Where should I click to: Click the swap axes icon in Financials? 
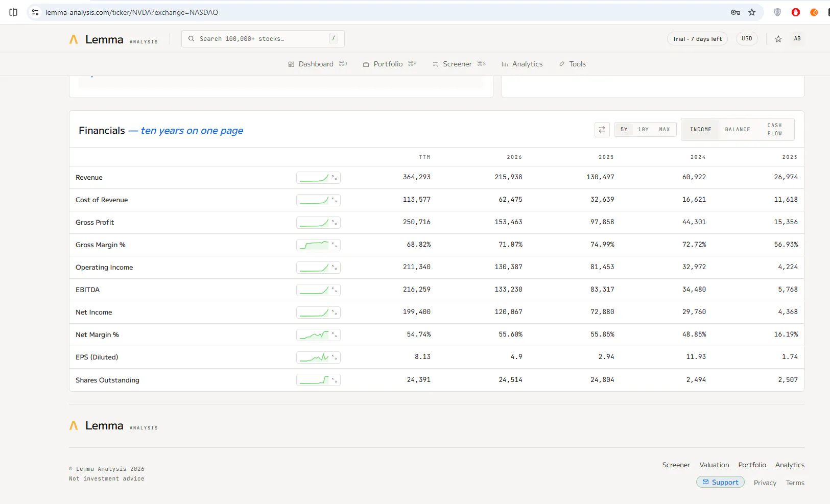[602, 130]
